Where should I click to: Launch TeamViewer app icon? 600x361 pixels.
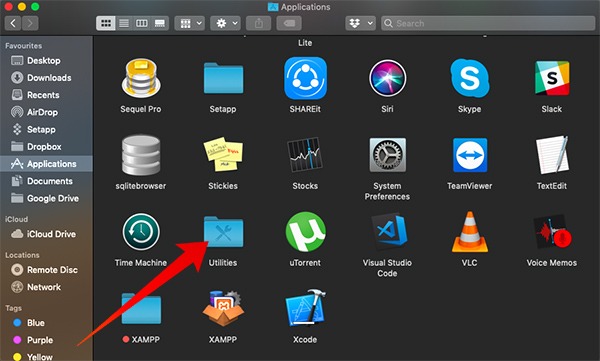tap(470, 155)
